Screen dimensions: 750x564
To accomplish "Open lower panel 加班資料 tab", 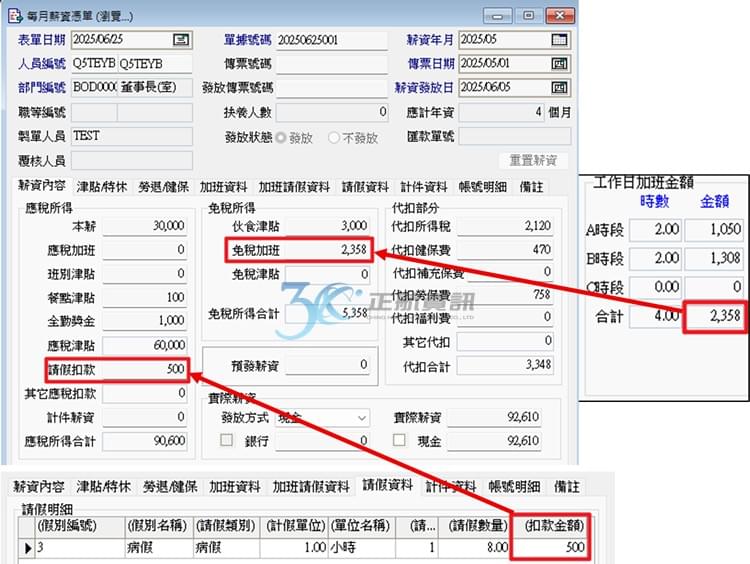I will click(235, 487).
